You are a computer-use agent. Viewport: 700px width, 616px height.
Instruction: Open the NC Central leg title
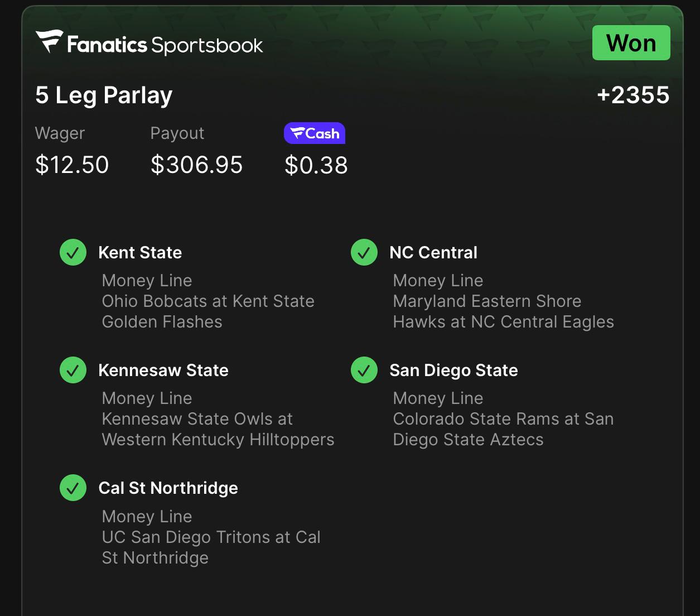pyautogui.click(x=433, y=253)
